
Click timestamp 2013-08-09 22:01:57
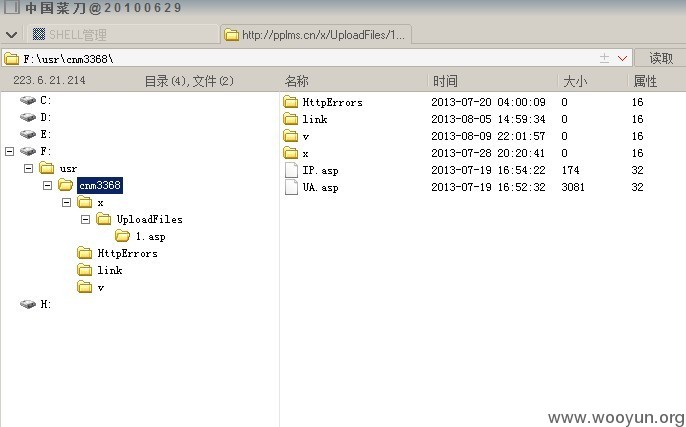(x=488, y=136)
